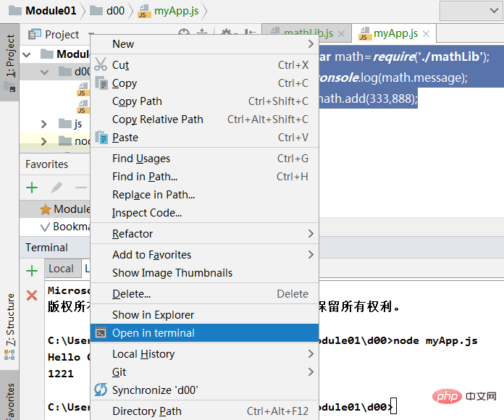
Task: Click the Cut scissors icon in menu
Action: coord(101,64)
